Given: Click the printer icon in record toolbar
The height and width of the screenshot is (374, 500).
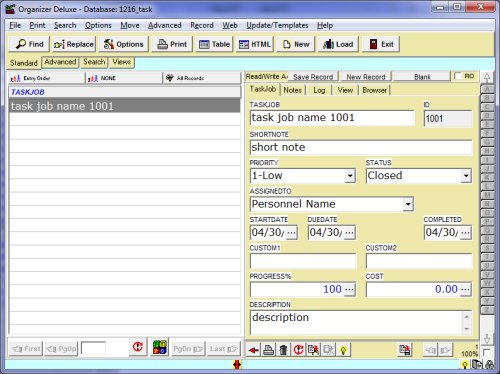Looking at the screenshot, I should 268,350.
